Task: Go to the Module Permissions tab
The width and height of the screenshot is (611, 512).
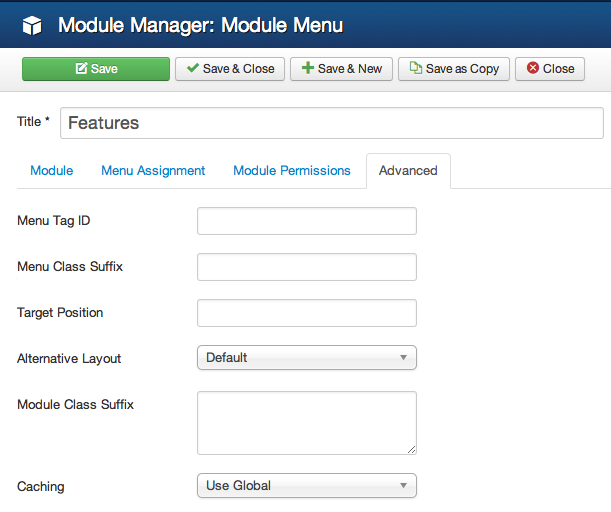Action: tap(292, 171)
